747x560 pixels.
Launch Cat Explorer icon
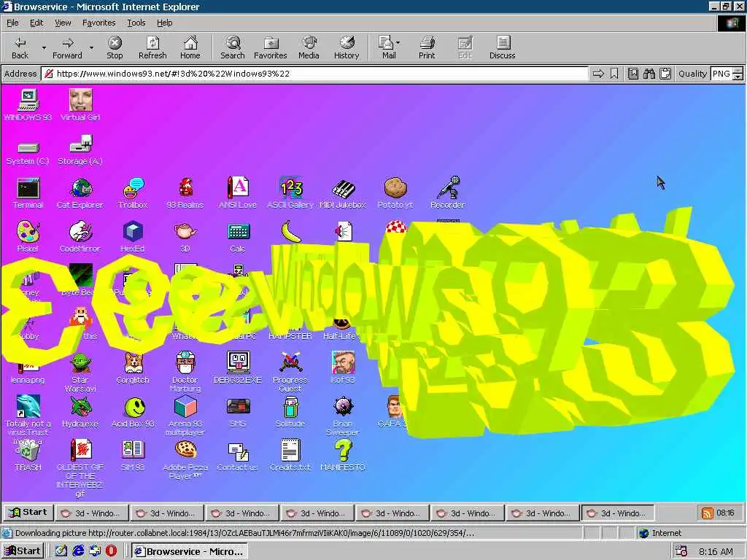80,192
